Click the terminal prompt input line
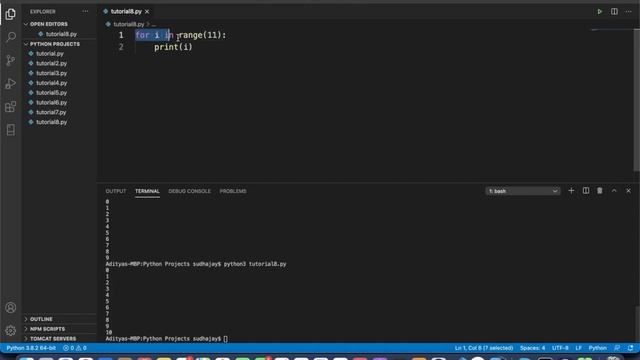This screenshot has width=640, height=360. 167,338
